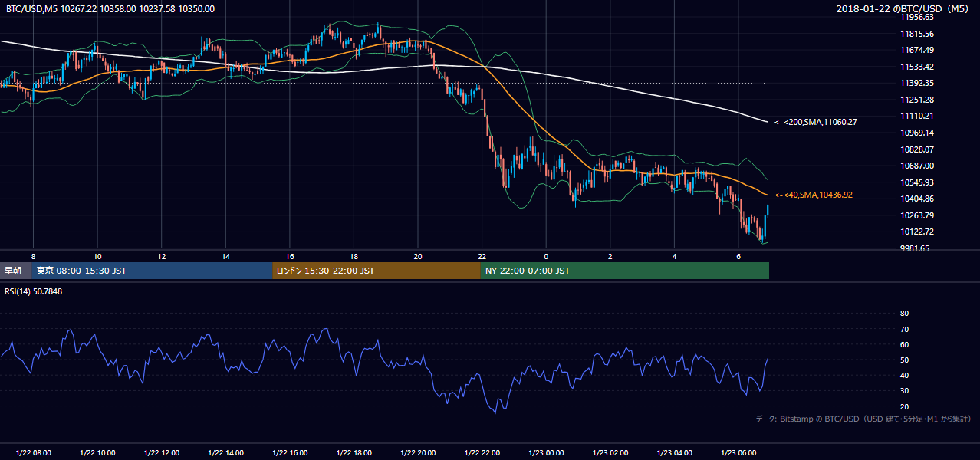Click the hour tick 16 under price chart
This screenshot has width=980, height=460.
290,256
